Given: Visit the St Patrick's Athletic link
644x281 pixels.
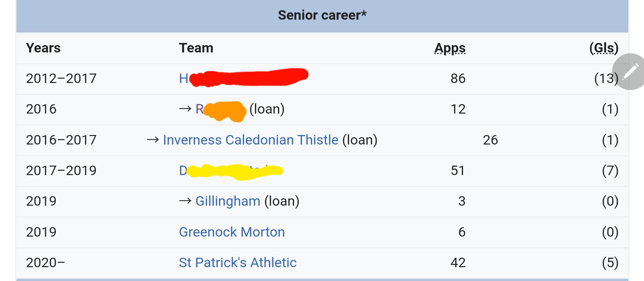Looking at the screenshot, I should (x=237, y=263).
